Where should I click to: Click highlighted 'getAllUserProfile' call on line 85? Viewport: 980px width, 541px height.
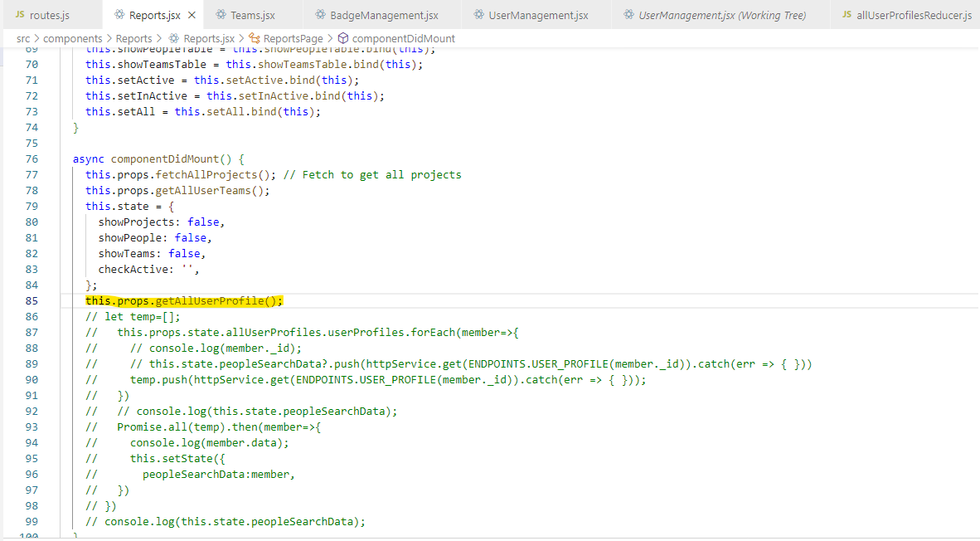210,301
